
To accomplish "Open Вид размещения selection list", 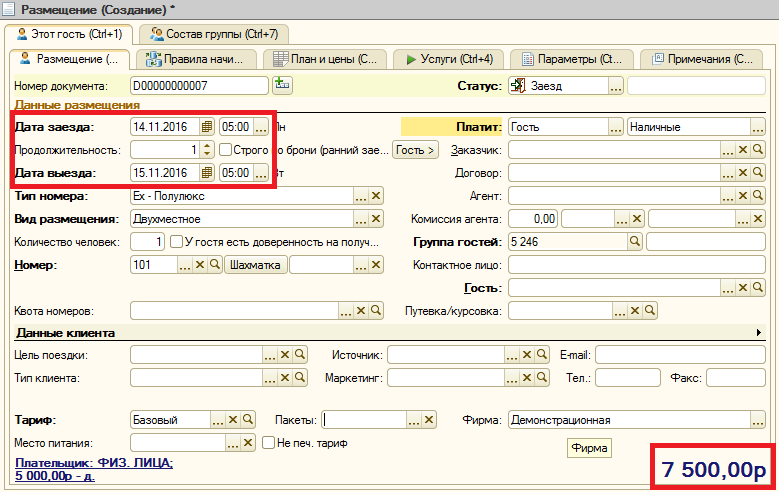I will 361,219.
